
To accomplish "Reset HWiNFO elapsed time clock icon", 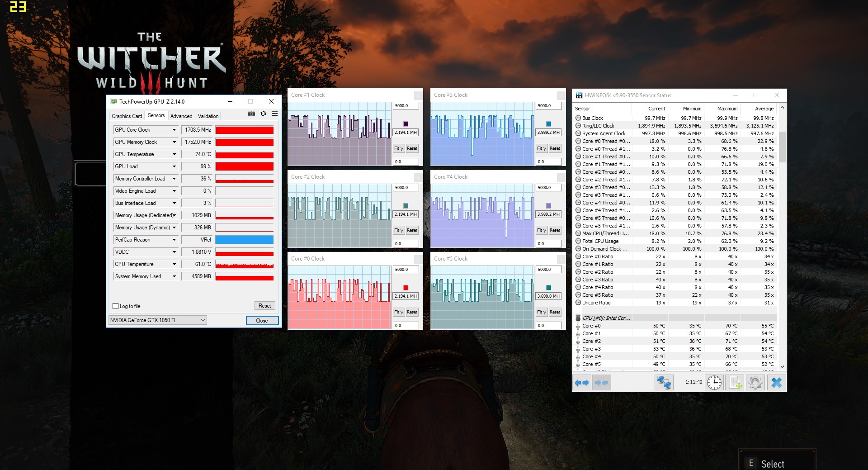I will 714,383.
